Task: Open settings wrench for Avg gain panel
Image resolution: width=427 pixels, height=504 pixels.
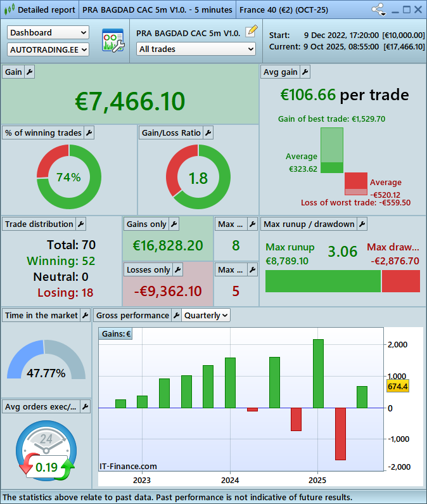Action: (x=305, y=72)
